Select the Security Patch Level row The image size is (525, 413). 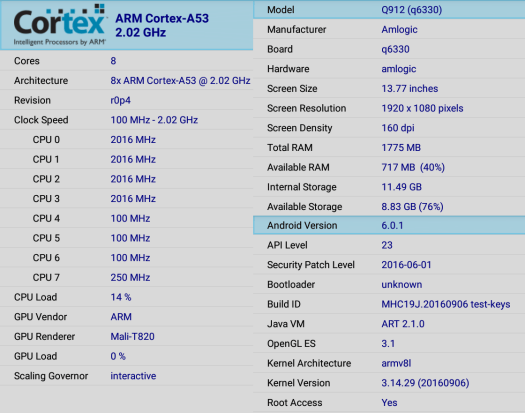coord(389,265)
